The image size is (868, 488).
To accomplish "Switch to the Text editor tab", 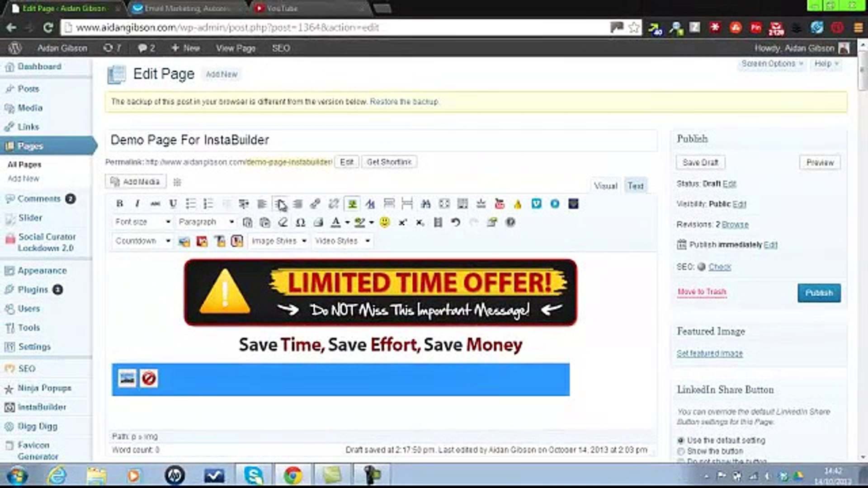I will (x=635, y=186).
